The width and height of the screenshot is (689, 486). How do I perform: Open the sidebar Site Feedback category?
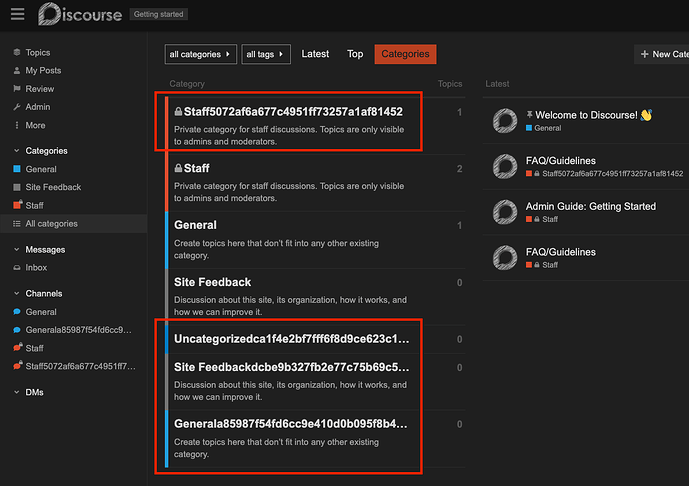53,187
